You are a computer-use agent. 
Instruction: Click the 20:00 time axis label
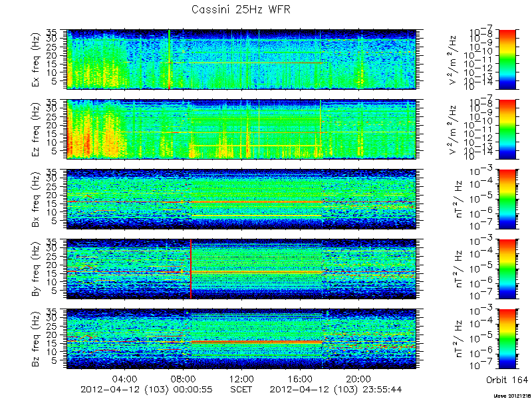[358, 378]
